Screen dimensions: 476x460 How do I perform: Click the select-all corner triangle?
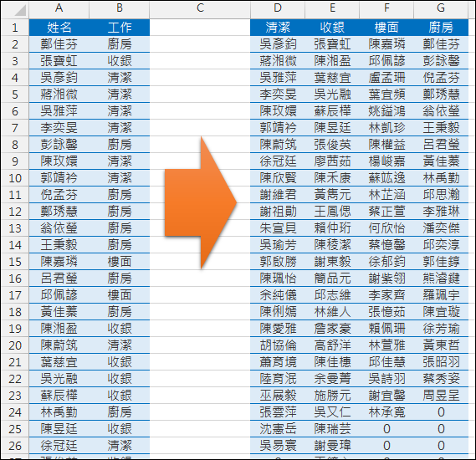pyautogui.click(x=20, y=10)
